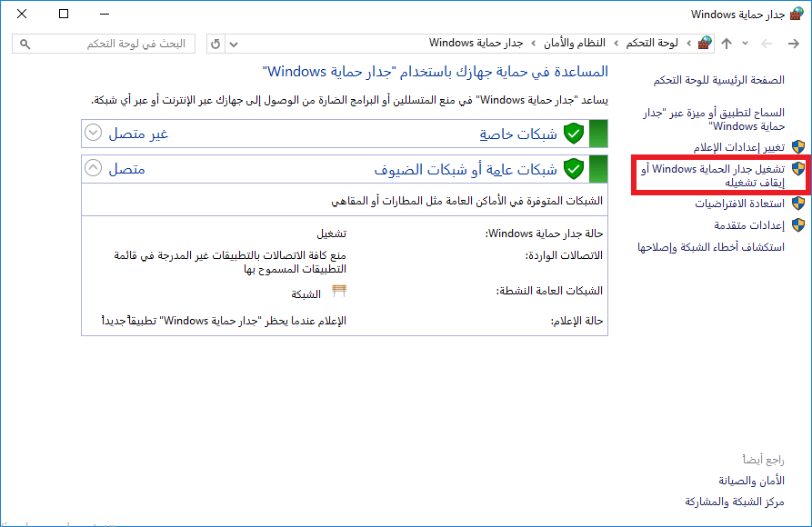Close the Windows Firewall window
The width and height of the screenshot is (812, 527).
click(x=22, y=14)
